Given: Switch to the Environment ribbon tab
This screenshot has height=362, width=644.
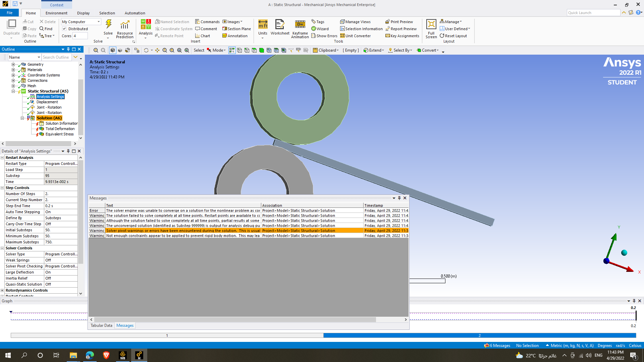Looking at the screenshot, I should [x=56, y=13].
